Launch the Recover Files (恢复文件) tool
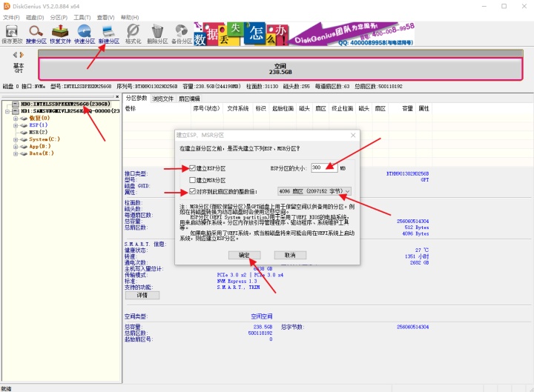 click(x=60, y=34)
